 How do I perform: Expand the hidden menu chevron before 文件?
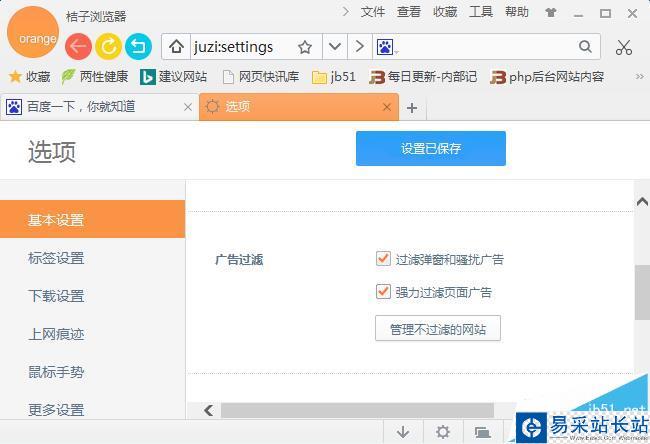(x=345, y=12)
